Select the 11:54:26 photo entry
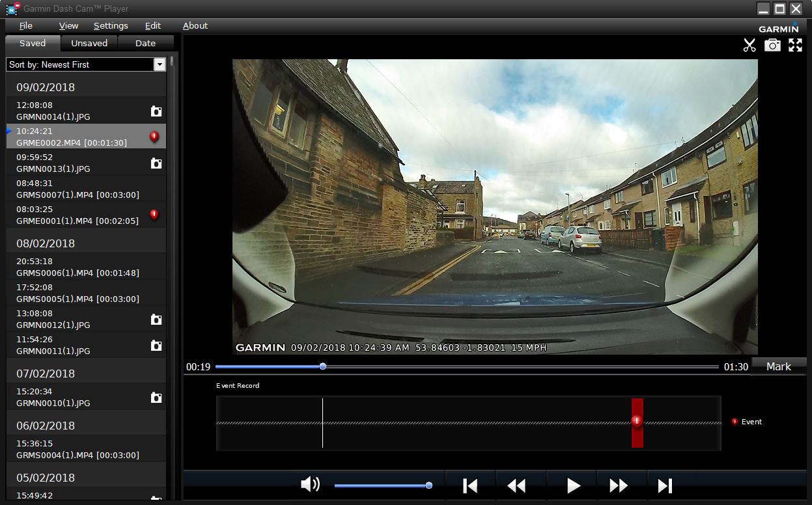The width and height of the screenshot is (812, 505). coord(86,345)
